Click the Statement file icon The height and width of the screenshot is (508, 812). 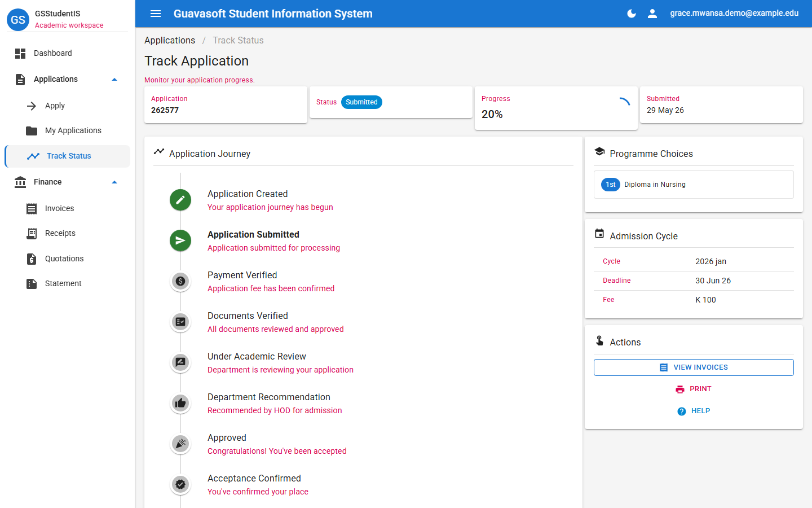pyautogui.click(x=32, y=284)
